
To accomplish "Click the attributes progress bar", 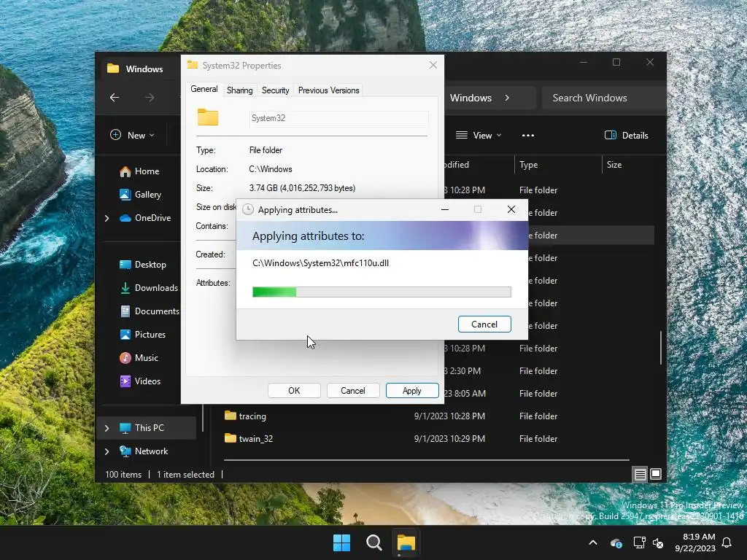I will pos(382,292).
